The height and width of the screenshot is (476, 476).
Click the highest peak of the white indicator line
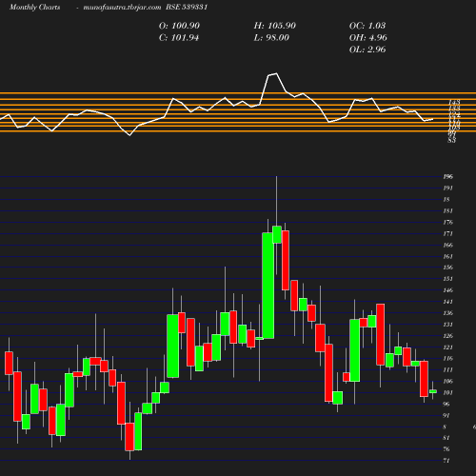pyautogui.click(x=276, y=73)
